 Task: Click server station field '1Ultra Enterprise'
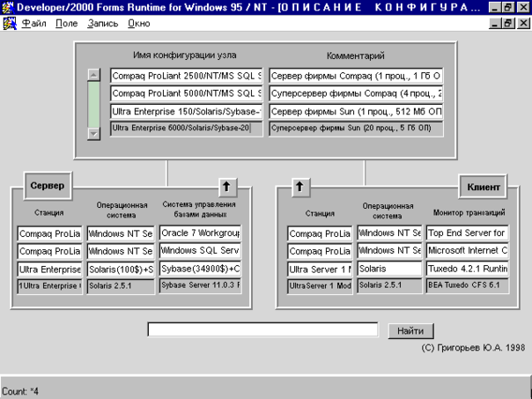click(x=50, y=286)
